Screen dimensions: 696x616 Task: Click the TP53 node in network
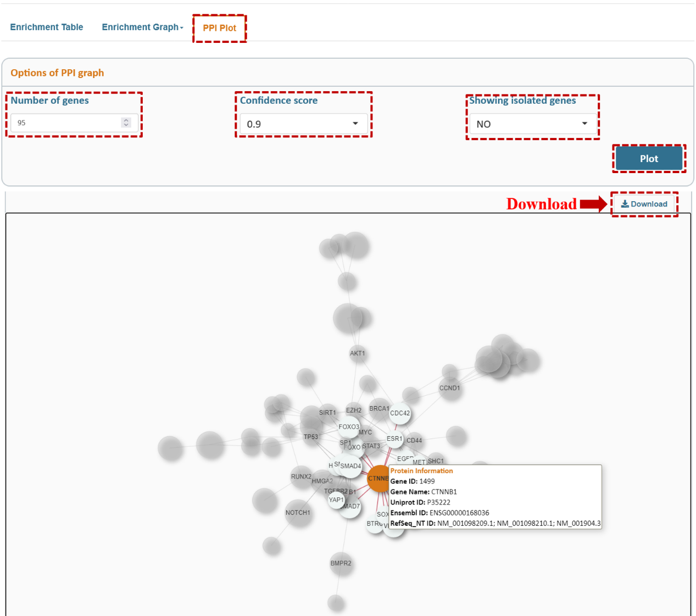[311, 437]
